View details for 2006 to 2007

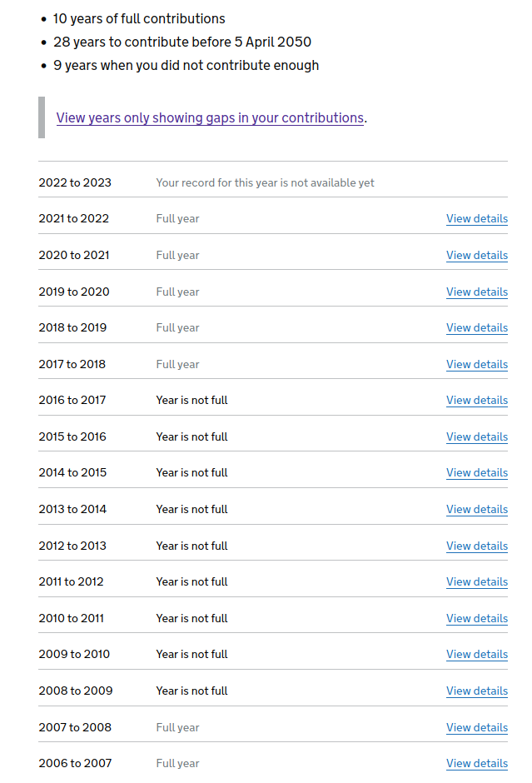pyautogui.click(x=476, y=764)
